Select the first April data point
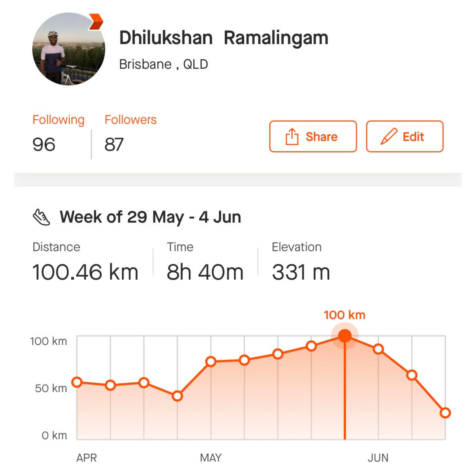 [x=77, y=382]
